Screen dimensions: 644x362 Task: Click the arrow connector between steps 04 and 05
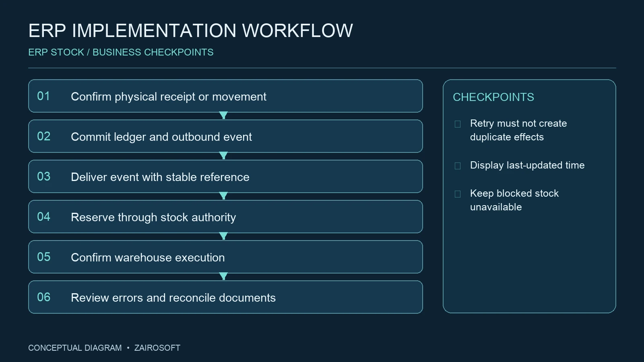click(223, 236)
